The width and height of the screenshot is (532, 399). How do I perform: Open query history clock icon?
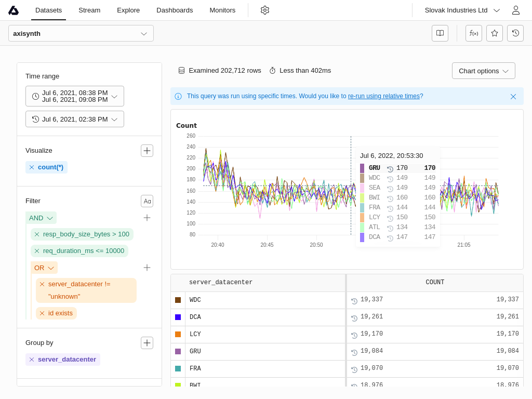515,33
